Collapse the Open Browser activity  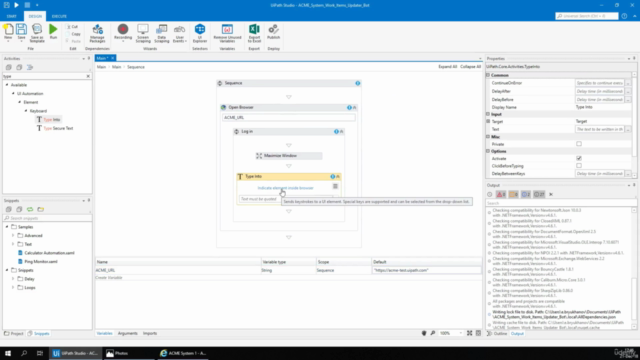354,107
